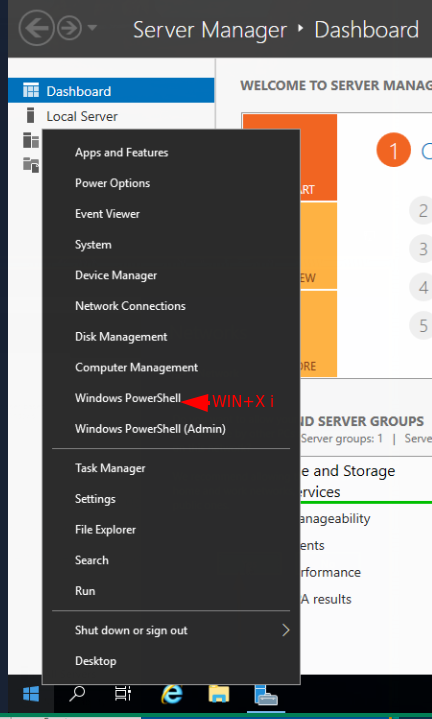Open the taskbar search magnifier icon
Viewport: 432px width, 719px height.
77,694
